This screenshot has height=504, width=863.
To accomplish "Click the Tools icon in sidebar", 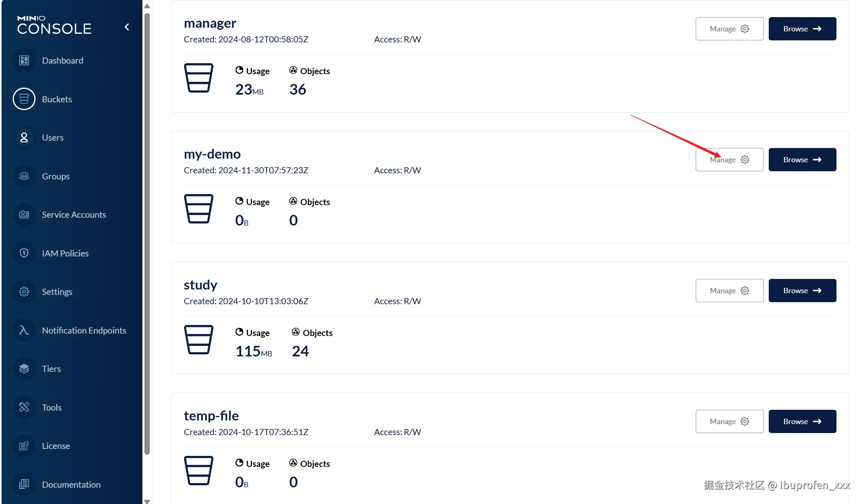I will (x=24, y=407).
